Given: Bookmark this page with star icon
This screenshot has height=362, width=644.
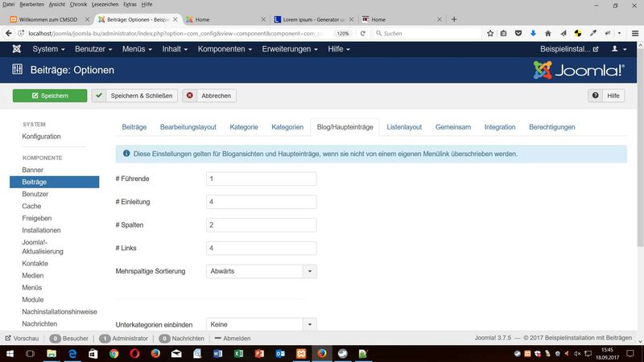Looking at the screenshot, I should click(490, 33).
